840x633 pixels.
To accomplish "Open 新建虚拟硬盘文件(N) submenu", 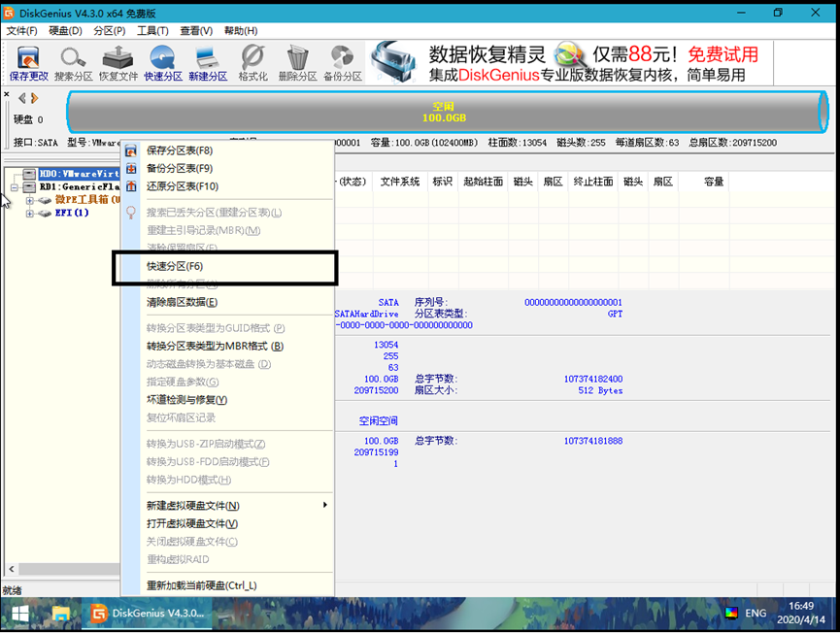I will (227, 506).
